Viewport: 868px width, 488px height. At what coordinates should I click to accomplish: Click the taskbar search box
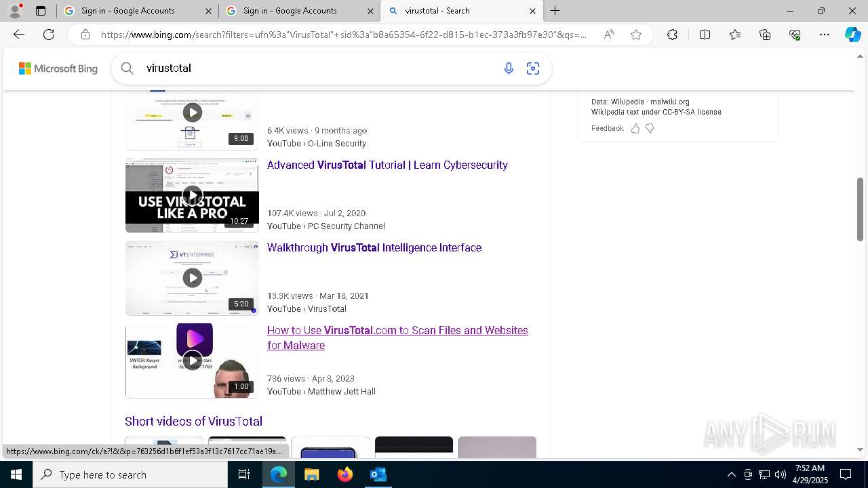tap(130, 474)
